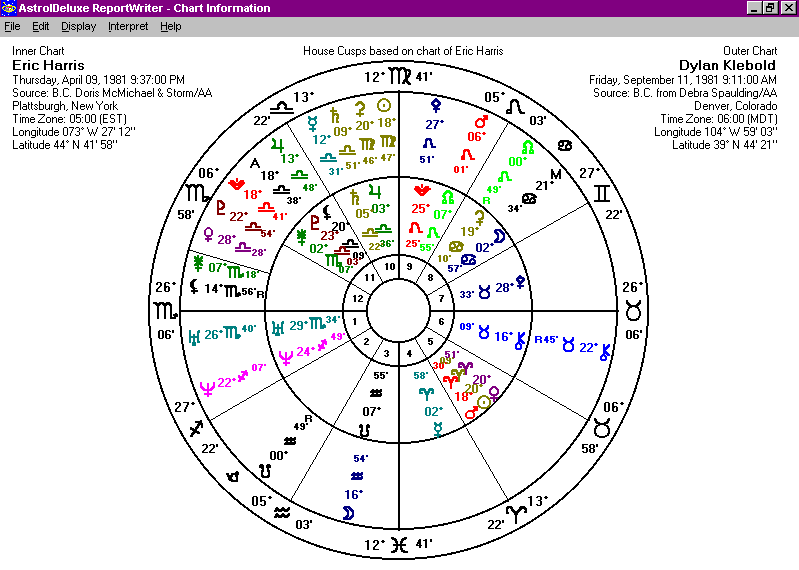Screen dimensions: 799x570
Task: Open the Interpret menu
Action: [128, 26]
